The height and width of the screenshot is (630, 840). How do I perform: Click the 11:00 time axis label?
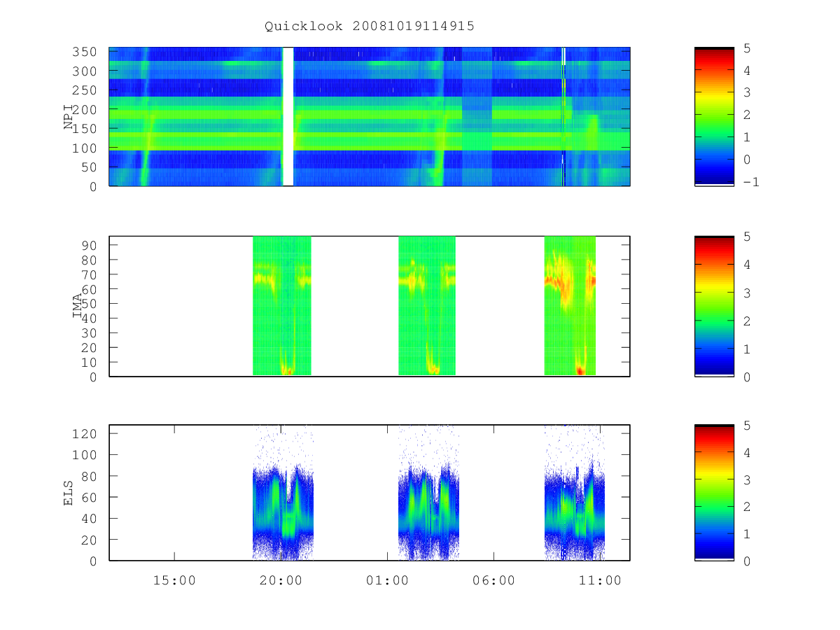tap(600, 580)
